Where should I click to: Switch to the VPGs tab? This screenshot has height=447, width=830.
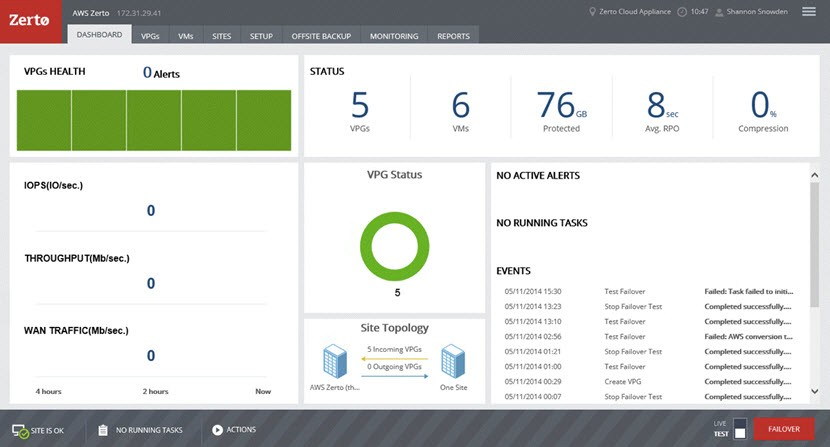[150, 35]
